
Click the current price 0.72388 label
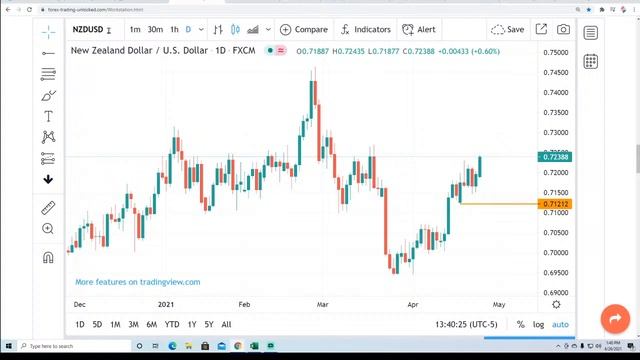(555, 157)
